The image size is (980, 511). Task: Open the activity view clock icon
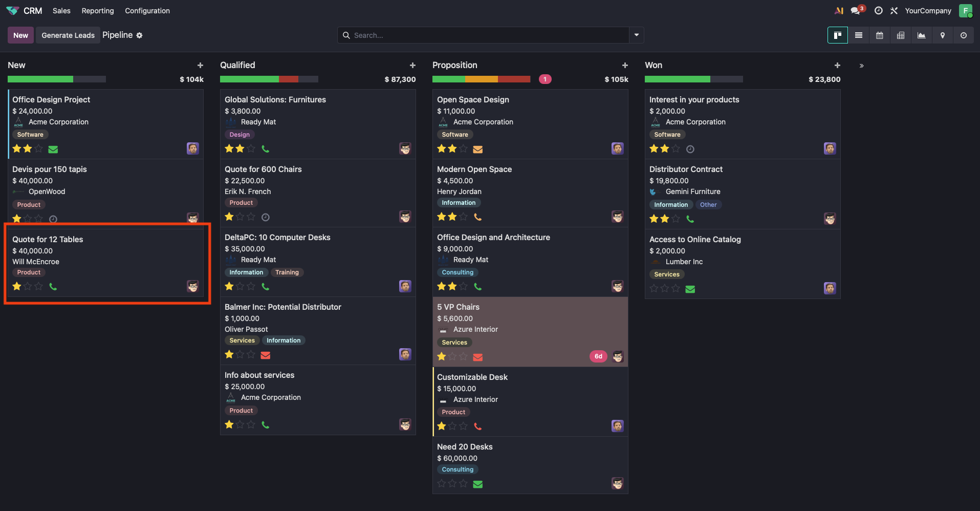point(963,35)
